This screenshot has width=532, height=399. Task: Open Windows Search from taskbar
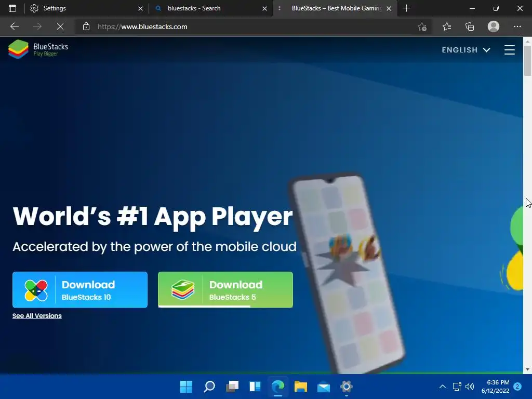[209, 387]
